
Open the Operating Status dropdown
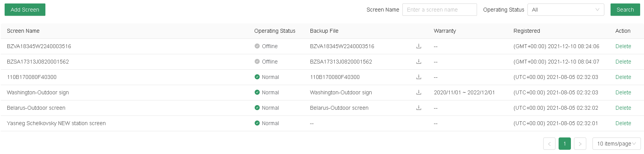[566, 10]
